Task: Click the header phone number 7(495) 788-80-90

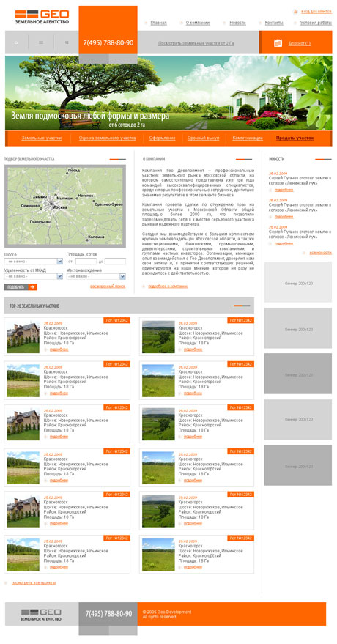Action: coord(108,42)
